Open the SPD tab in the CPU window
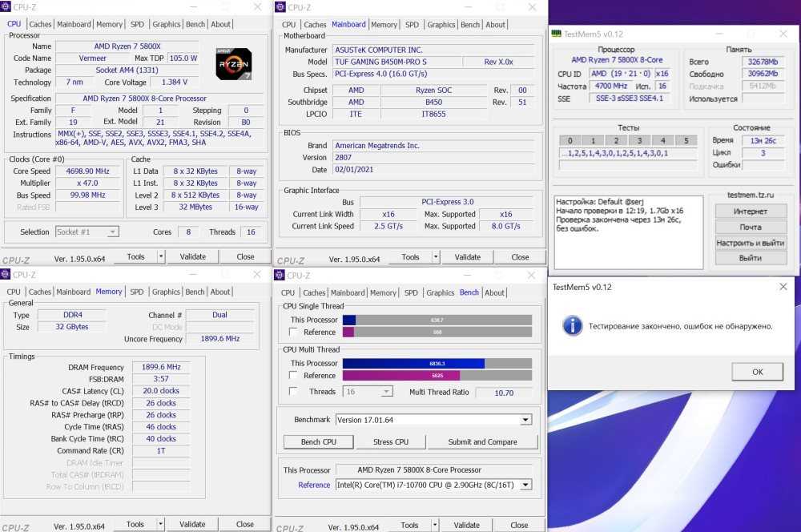The image size is (801, 532). (x=137, y=24)
